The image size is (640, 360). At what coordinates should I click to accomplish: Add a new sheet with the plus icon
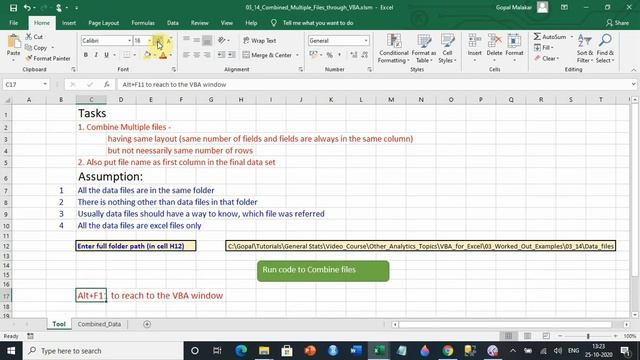[147, 324]
